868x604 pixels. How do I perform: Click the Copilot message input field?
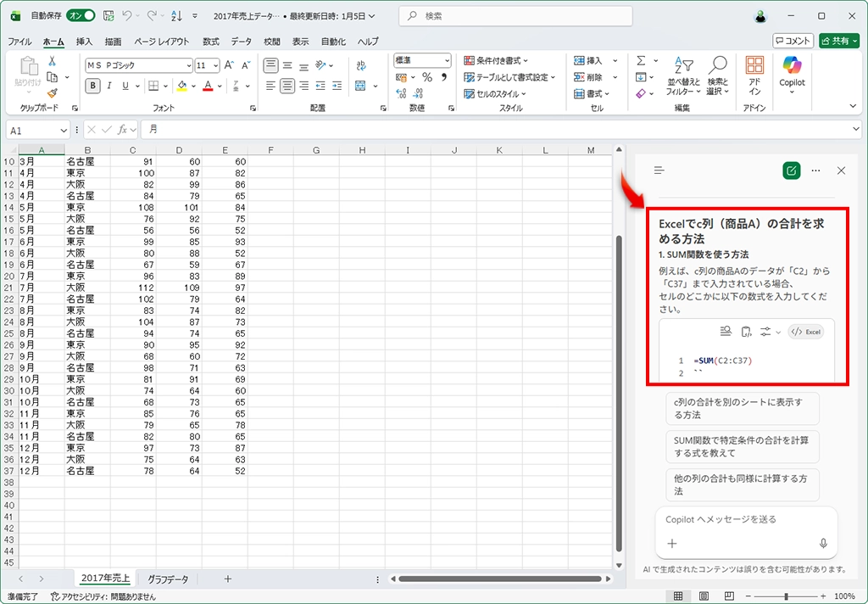pos(737,519)
